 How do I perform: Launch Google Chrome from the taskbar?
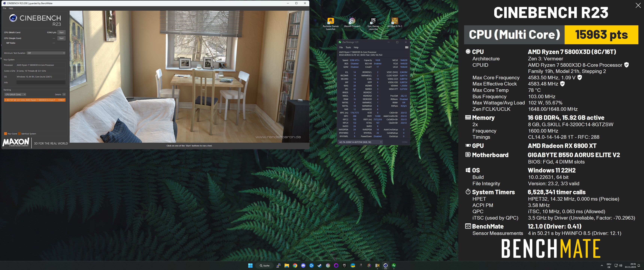click(295, 265)
